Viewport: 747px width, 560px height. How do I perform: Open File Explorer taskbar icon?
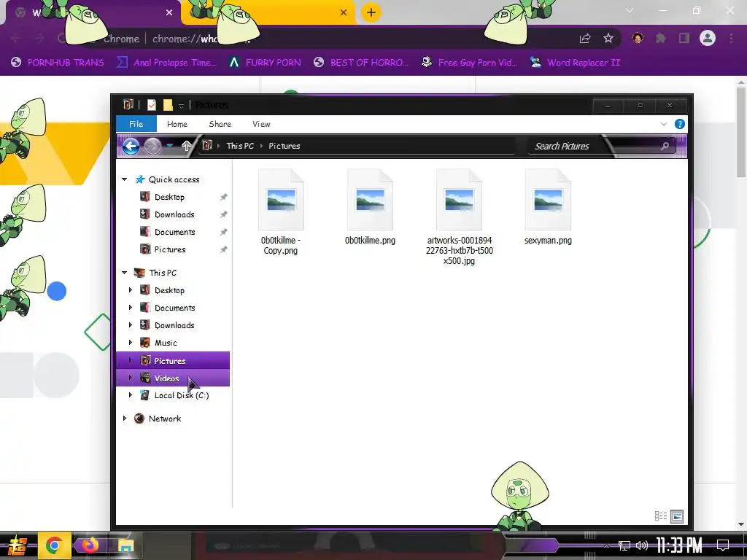pos(125,545)
